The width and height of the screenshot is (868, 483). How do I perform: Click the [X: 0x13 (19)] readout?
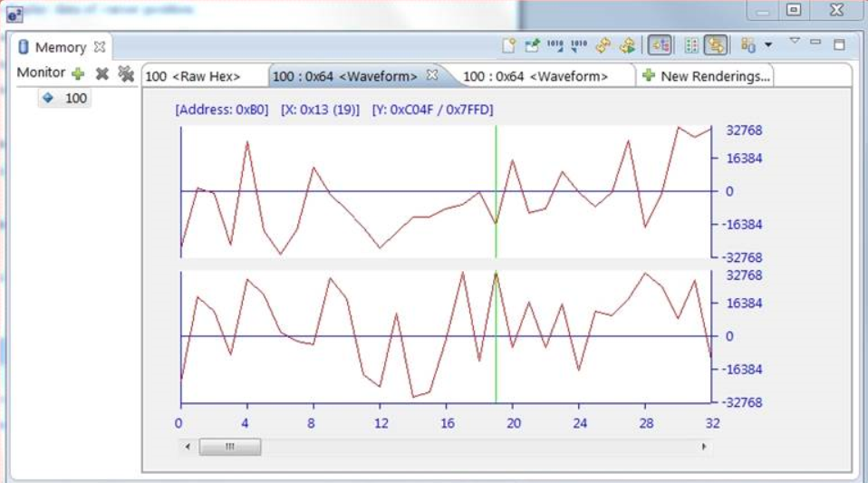(x=320, y=110)
